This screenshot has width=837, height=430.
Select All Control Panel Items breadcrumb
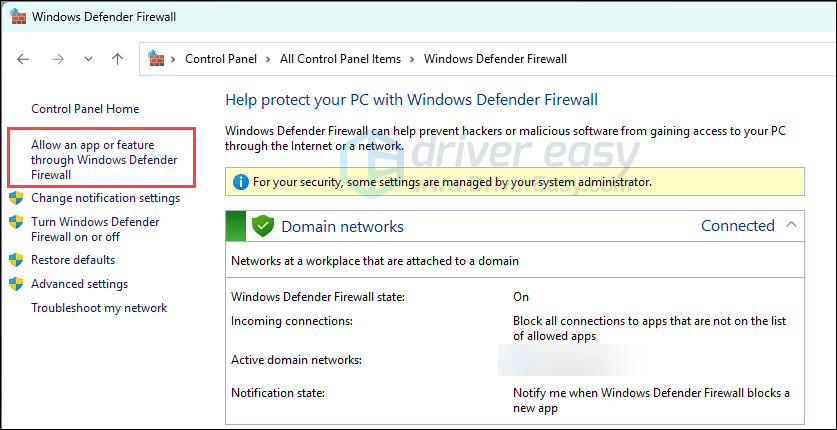pyautogui.click(x=340, y=59)
